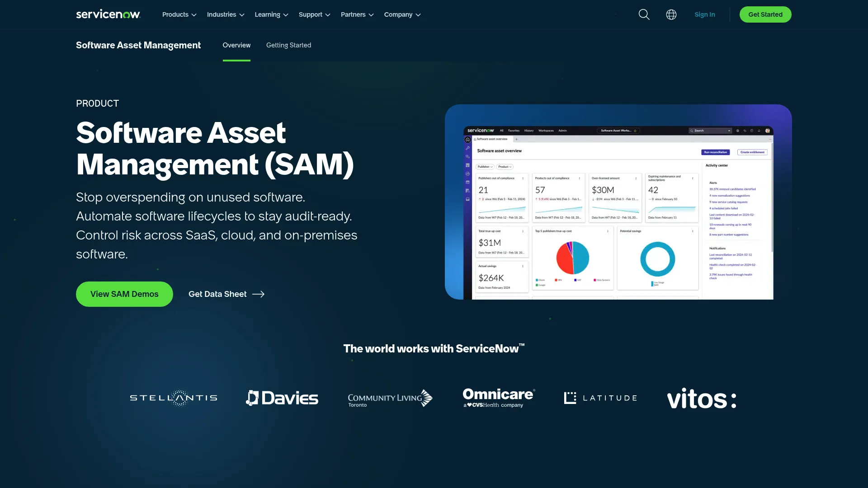The height and width of the screenshot is (488, 868).
Task: Open the globe language selector
Action: (671, 14)
